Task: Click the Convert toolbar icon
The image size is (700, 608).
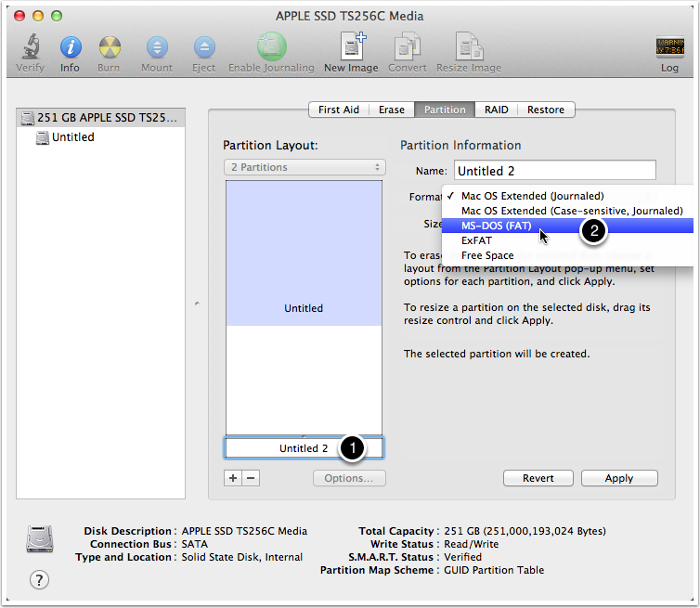Action: [408, 46]
